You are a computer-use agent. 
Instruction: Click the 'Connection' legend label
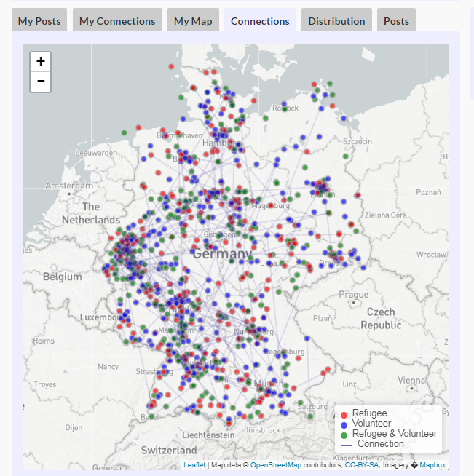tap(381, 443)
